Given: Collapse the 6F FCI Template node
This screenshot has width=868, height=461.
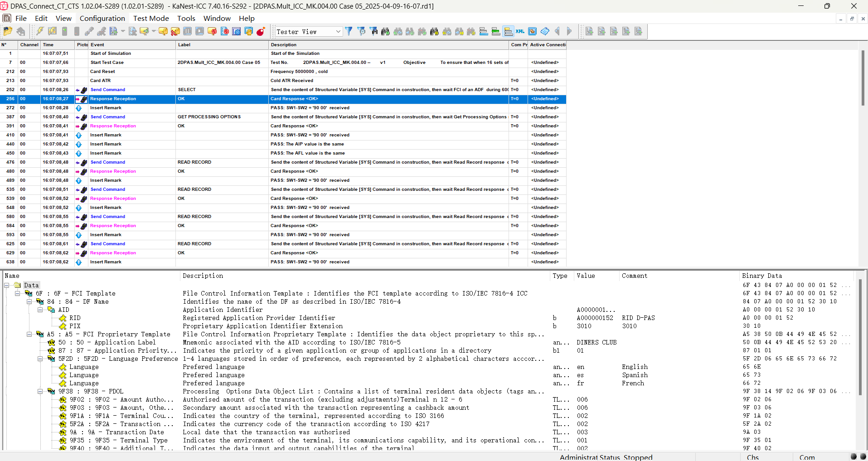Looking at the screenshot, I should [x=18, y=294].
